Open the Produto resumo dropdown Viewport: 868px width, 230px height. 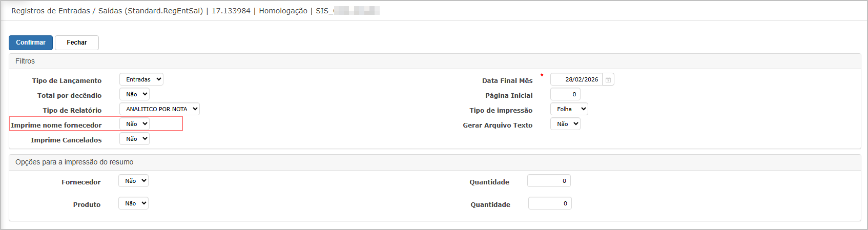[x=133, y=203]
